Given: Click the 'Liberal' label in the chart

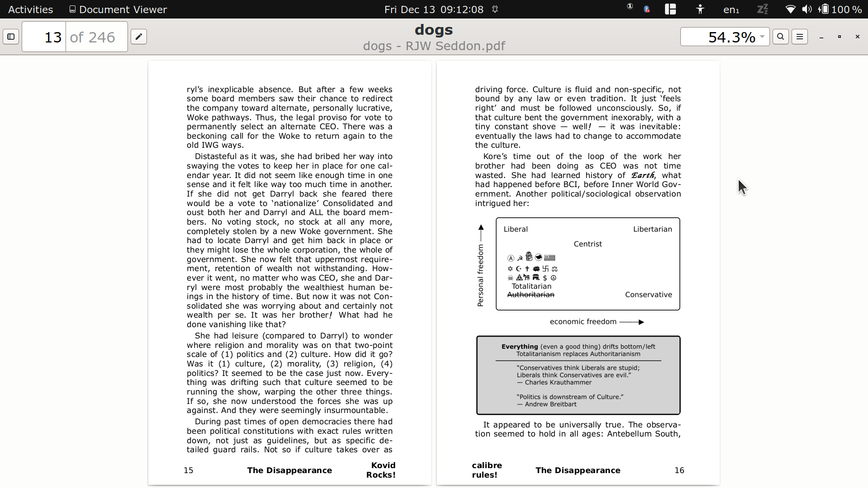Looking at the screenshot, I should click(x=516, y=229).
